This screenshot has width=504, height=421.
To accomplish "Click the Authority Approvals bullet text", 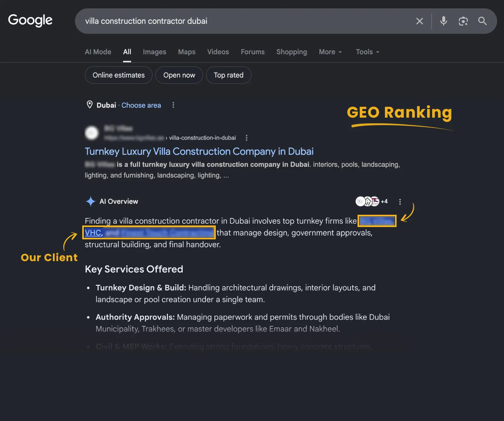I will (x=243, y=323).
